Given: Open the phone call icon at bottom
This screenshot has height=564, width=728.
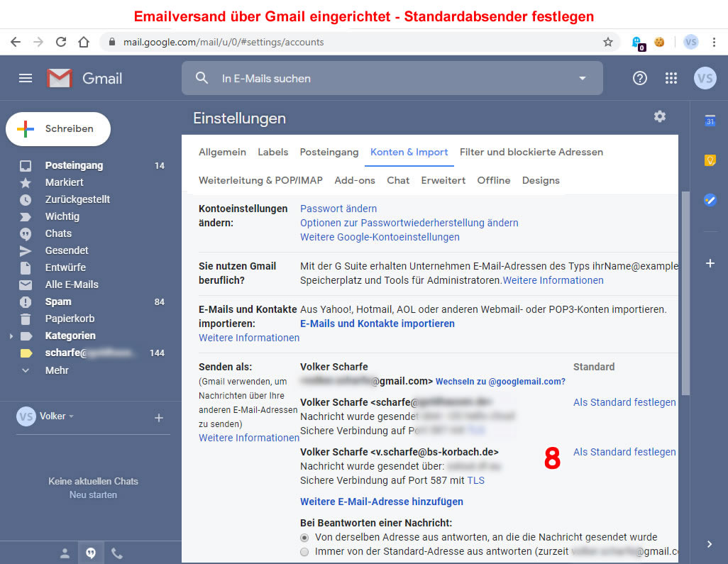Looking at the screenshot, I should (x=117, y=553).
